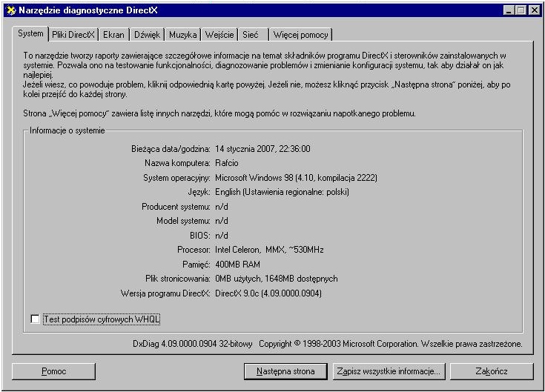Click the title Narzędzie diagnostyczne DirectX
This screenshot has width=545, height=392.
(88, 10)
